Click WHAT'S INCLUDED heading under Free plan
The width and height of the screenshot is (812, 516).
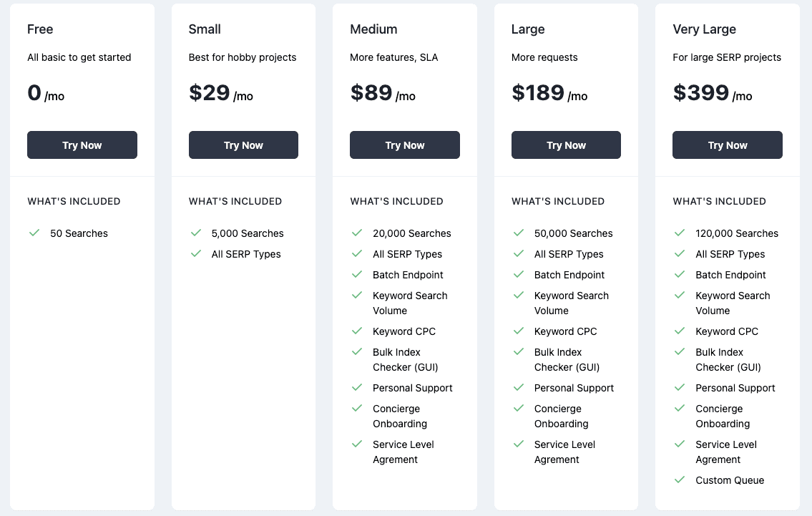[74, 201]
